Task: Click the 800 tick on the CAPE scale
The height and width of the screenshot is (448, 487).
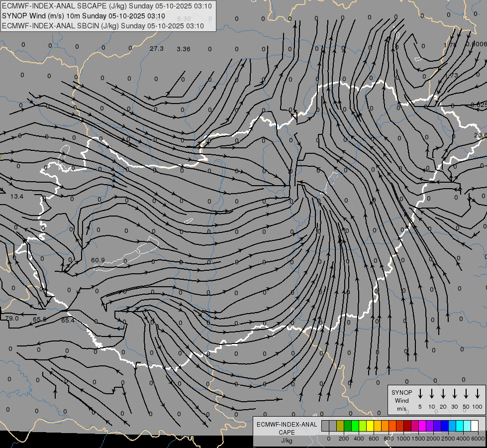Action: tap(389, 439)
